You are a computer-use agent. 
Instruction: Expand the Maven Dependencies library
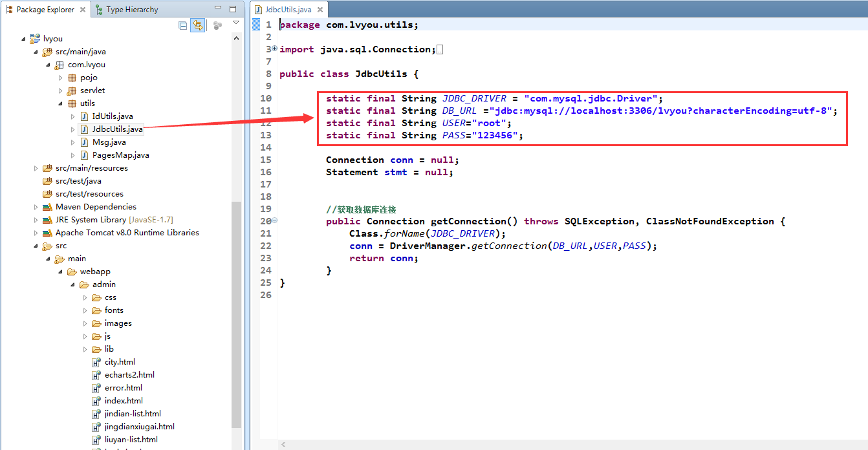coord(36,207)
